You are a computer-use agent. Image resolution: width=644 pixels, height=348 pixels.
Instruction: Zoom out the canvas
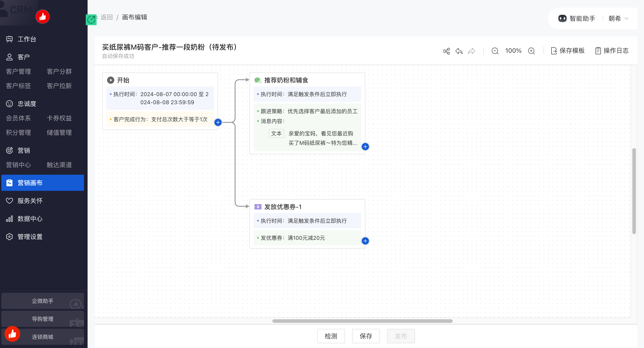(495, 51)
